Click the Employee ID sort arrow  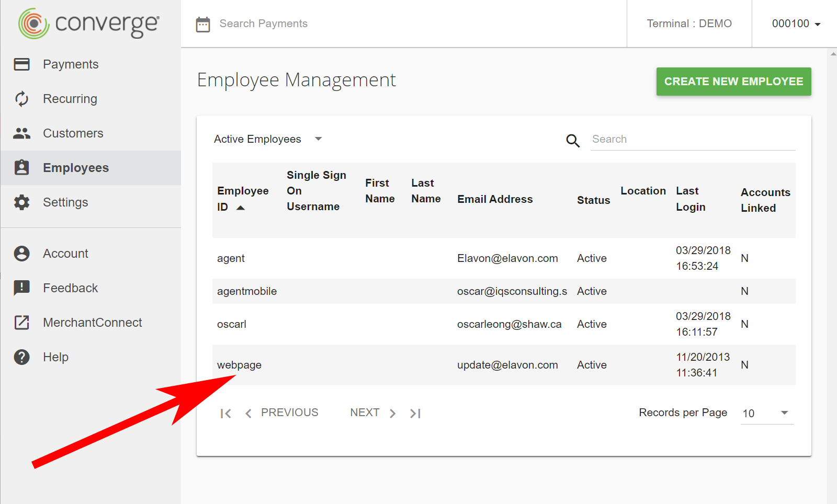[241, 208]
